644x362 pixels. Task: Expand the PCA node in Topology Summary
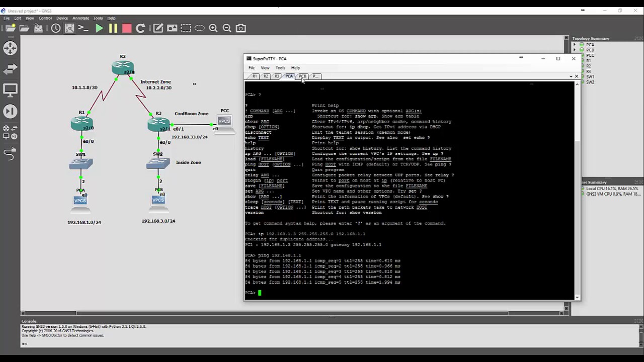tap(575, 45)
